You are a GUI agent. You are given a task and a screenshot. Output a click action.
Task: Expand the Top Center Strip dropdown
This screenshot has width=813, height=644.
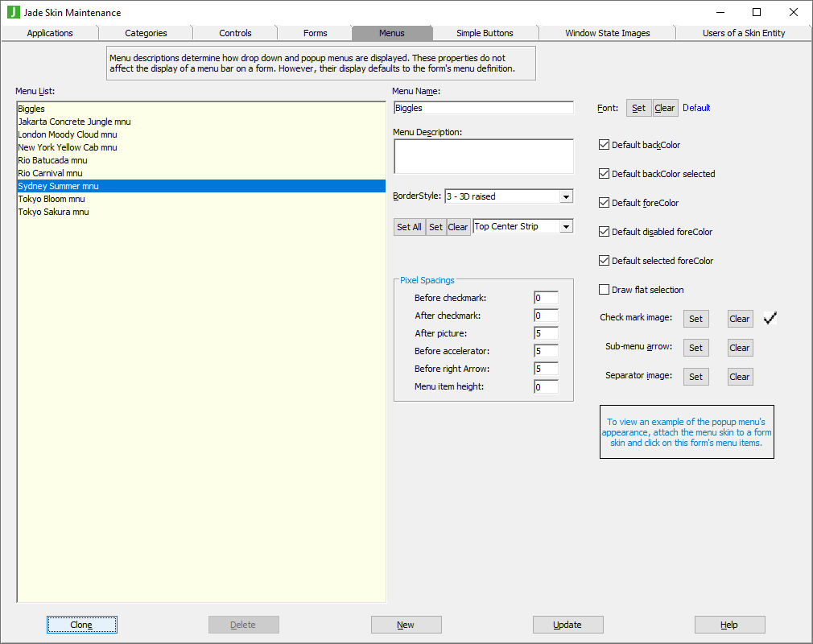[x=566, y=227]
